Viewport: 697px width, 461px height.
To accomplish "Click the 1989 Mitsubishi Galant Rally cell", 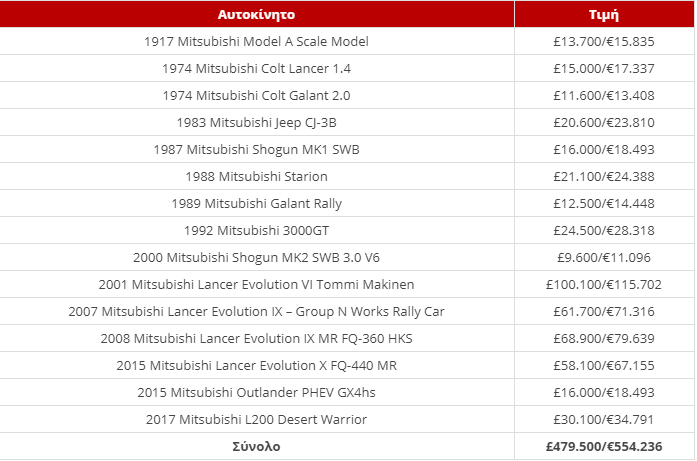I will pos(256,204).
